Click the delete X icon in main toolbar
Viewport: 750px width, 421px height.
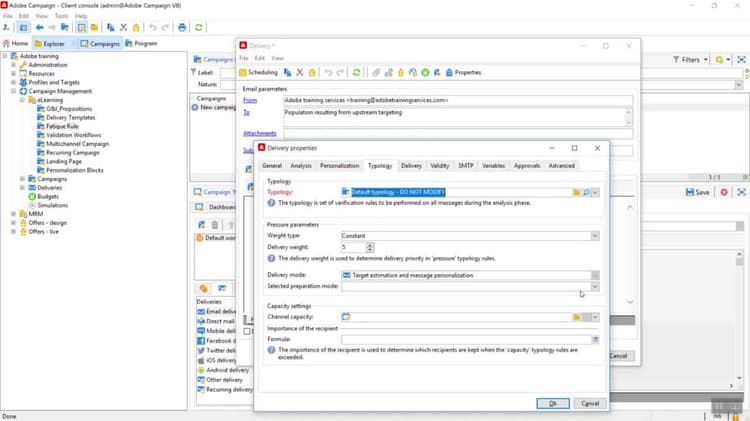[x=123, y=28]
